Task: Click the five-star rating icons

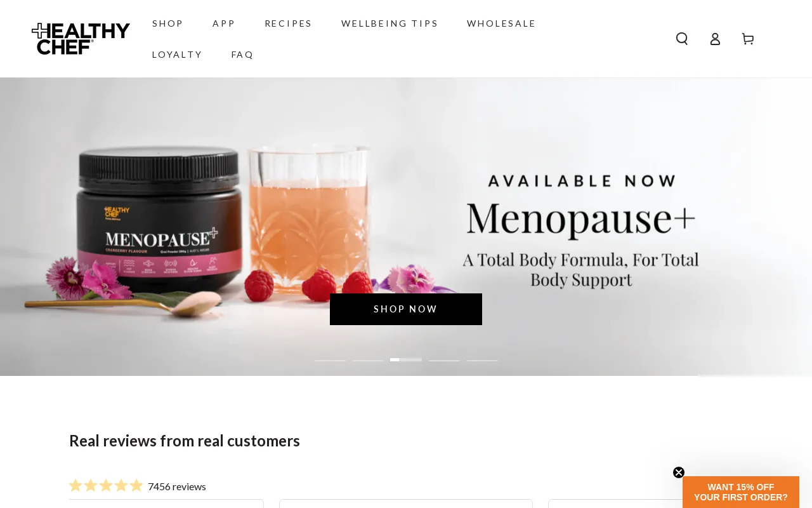Action: coord(106,486)
